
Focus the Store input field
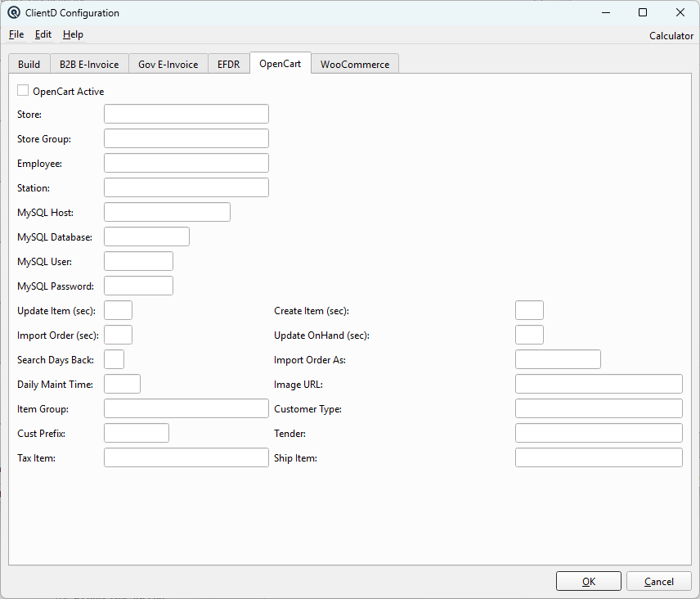tap(186, 114)
